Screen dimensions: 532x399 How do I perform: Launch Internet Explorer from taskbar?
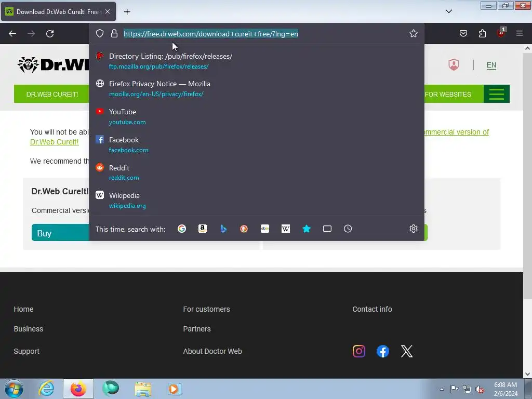[46, 389]
